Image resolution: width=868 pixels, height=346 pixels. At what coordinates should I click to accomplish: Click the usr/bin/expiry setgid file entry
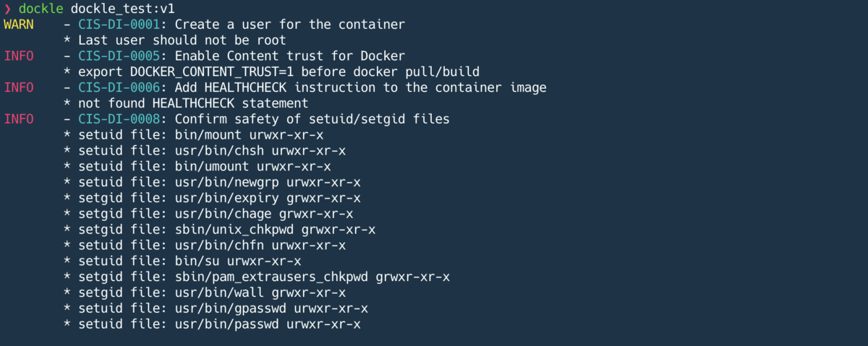pyautogui.click(x=212, y=198)
